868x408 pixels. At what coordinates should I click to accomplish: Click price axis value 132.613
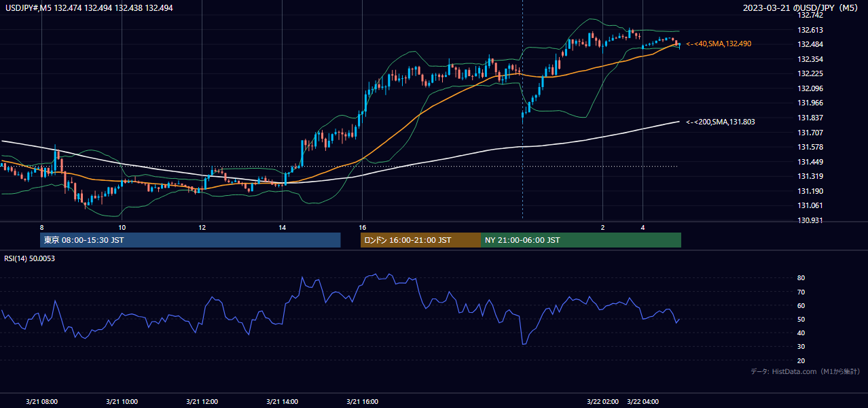click(x=810, y=30)
